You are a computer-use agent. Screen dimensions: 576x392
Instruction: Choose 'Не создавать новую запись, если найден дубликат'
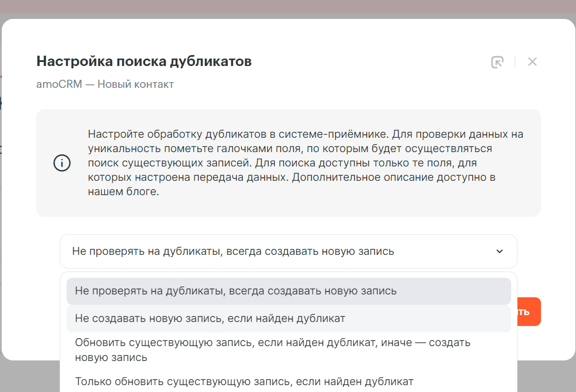210,318
